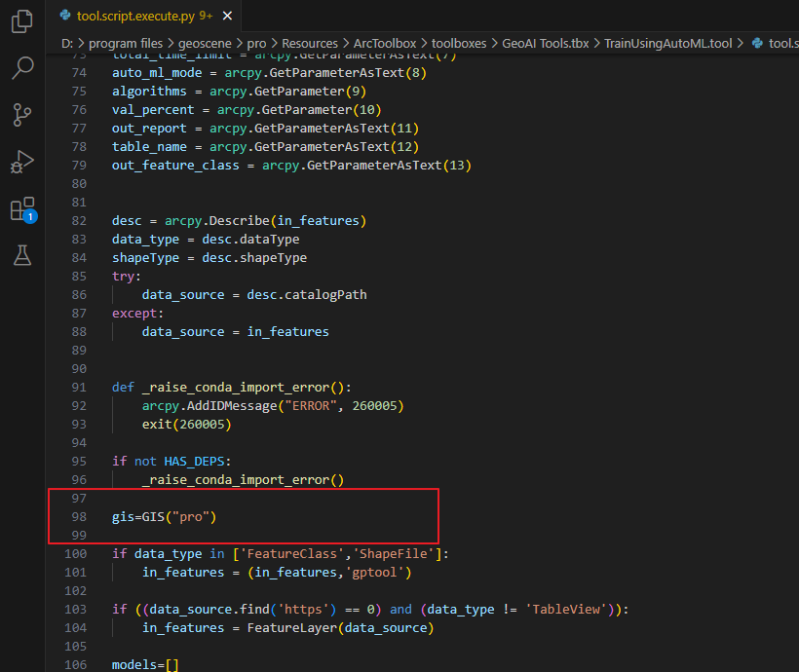Click line number 98 in gutter
The width and height of the screenshot is (799, 672).
79,516
